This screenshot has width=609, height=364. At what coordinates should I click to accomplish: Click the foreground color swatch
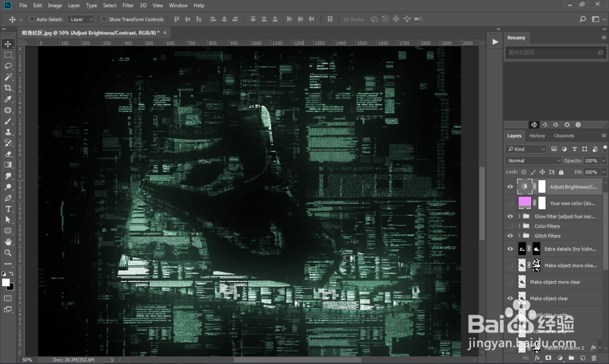click(6, 282)
